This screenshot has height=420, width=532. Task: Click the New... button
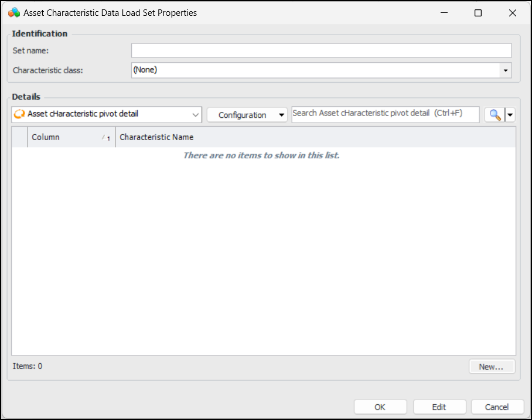tap(492, 367)
